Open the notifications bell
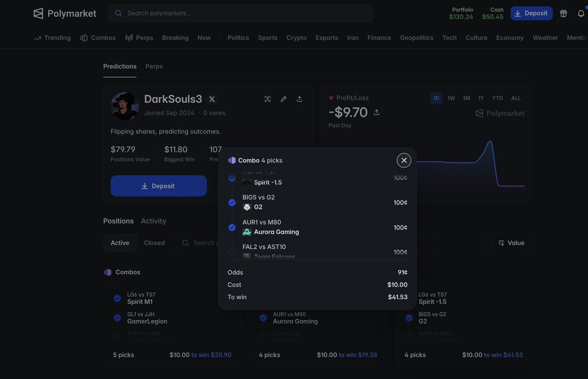 (x=581, y=13)
